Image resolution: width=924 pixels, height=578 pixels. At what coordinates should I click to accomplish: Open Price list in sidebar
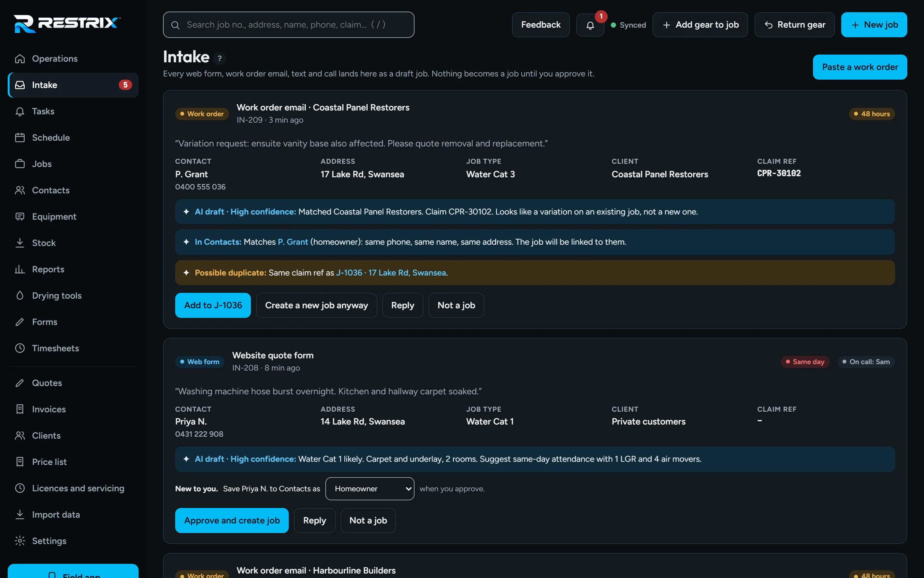(73, 462)
